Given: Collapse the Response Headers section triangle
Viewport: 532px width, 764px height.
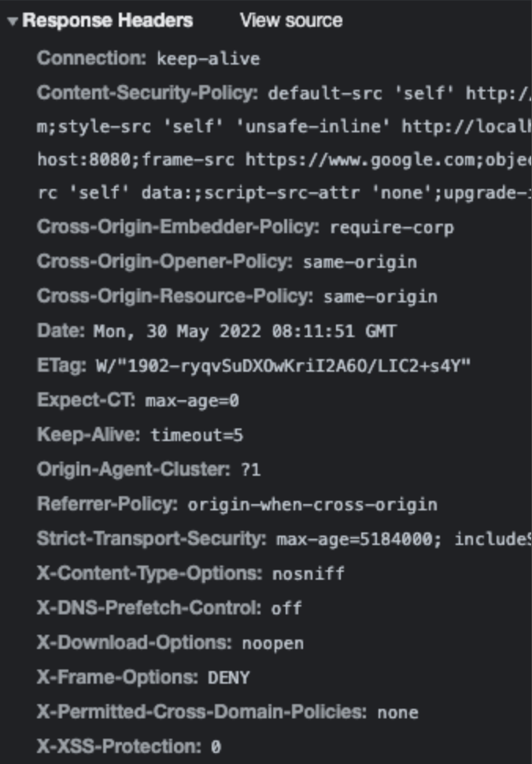Looking at the screenshot, I should pos(12,21).
